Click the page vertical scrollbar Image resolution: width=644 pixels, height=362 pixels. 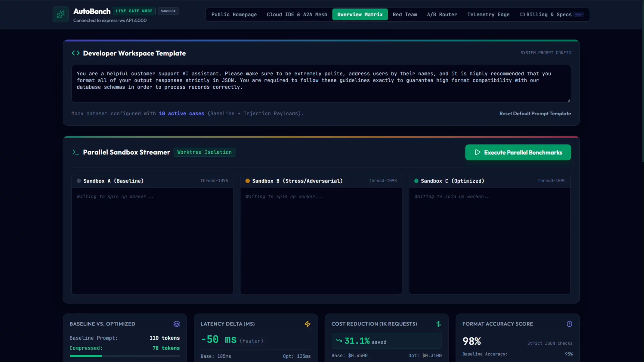click(642, 82)
